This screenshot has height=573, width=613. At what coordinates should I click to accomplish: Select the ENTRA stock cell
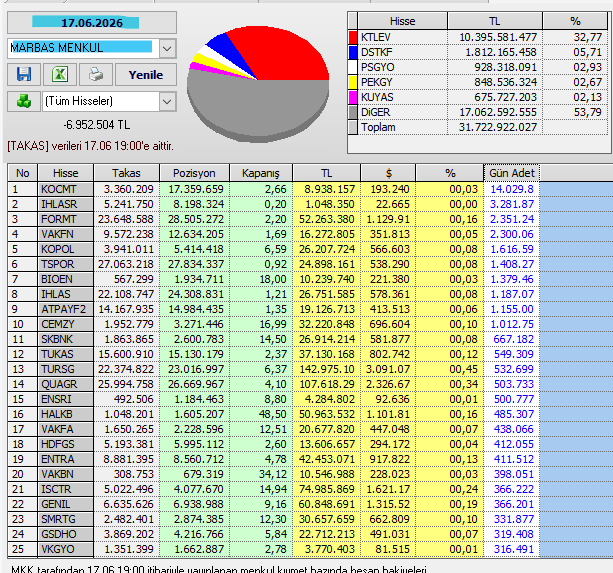(x=66, y=459)
